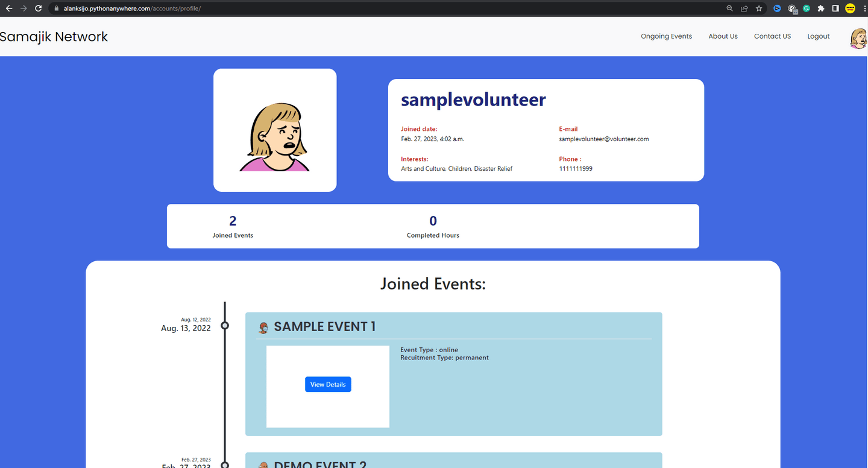Open the About Us nav link
Screen dimensions: 868x468
point(723,36)
